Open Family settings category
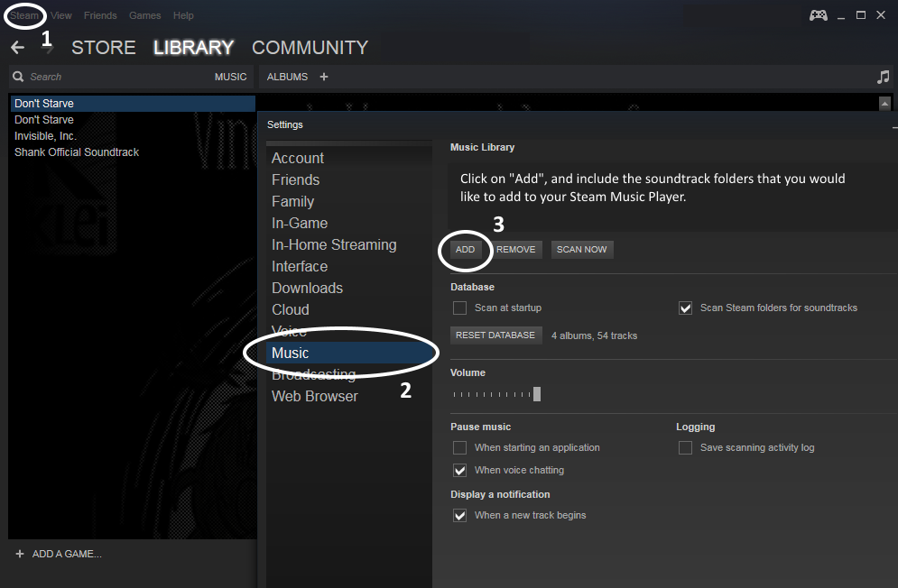Screen dimensions: 898x588 point(292,201)
